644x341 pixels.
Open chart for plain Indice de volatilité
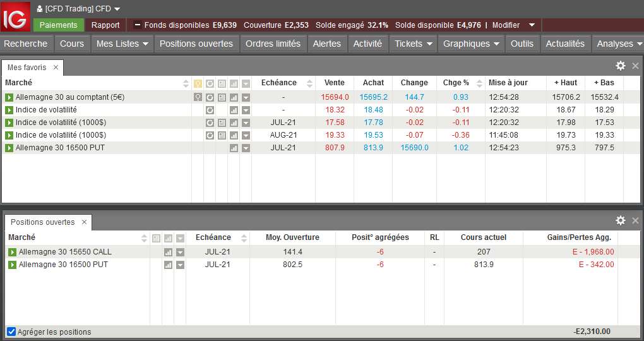(234, 110)
